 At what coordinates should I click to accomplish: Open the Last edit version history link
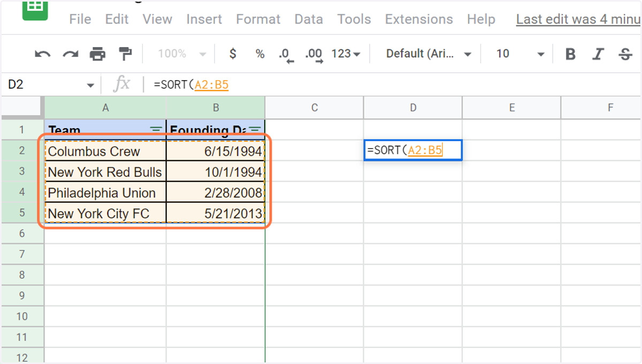pos(578,19)
